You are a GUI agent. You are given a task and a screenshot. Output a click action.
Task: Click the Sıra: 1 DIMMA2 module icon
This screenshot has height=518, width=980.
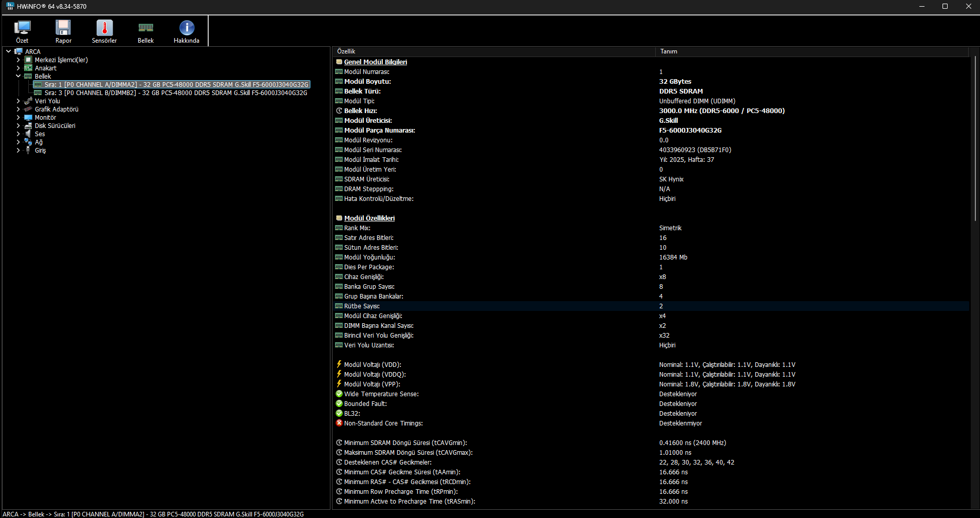coord(38,84)
